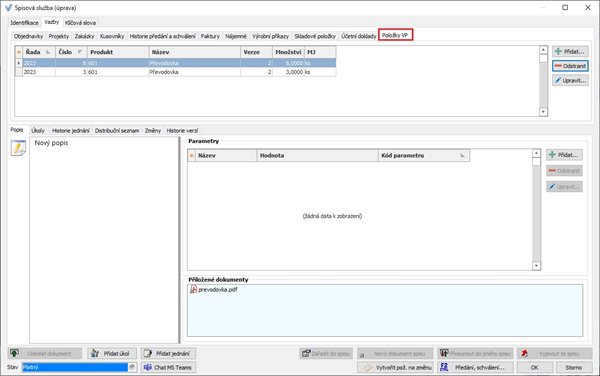This screenshot has height=376, width=600.
Task: Switch to Klíčová slova tab
Action: [x=80, y=23]
